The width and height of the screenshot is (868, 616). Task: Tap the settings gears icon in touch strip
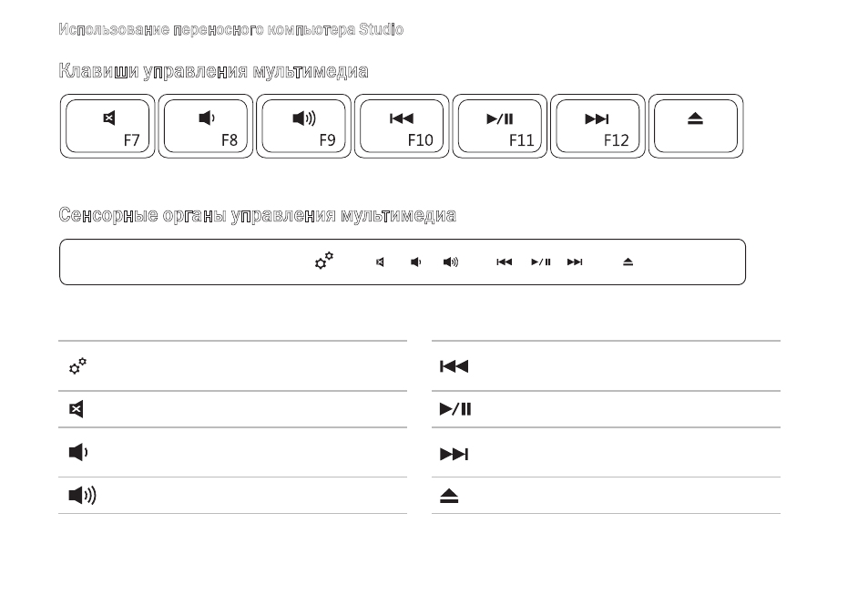[324, 261]
